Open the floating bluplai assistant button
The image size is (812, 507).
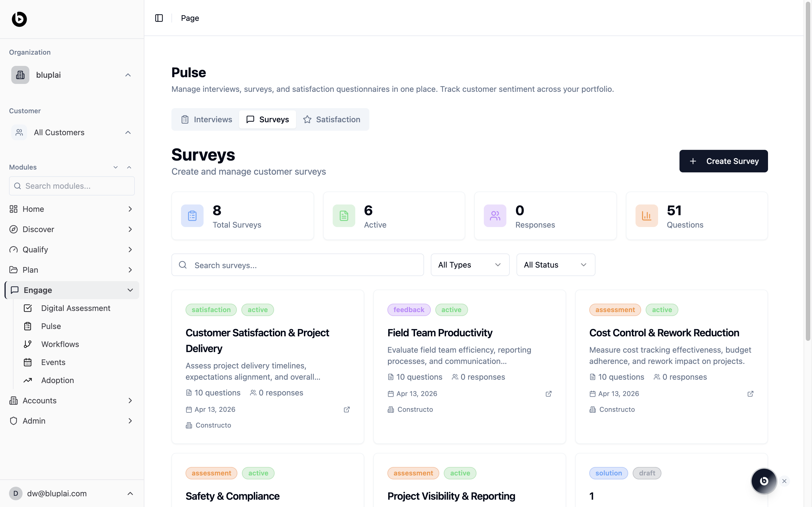point(764,481)
